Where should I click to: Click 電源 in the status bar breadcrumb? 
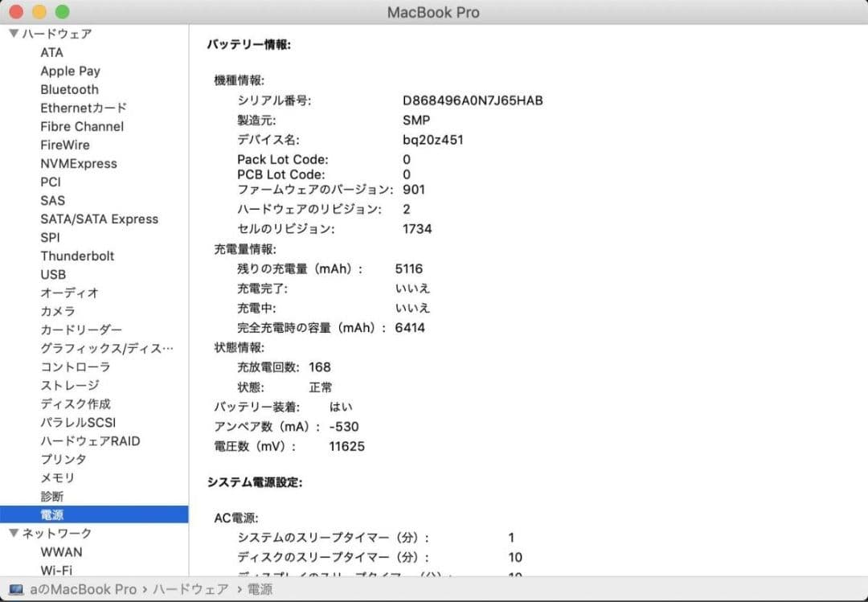pos(261,588)
